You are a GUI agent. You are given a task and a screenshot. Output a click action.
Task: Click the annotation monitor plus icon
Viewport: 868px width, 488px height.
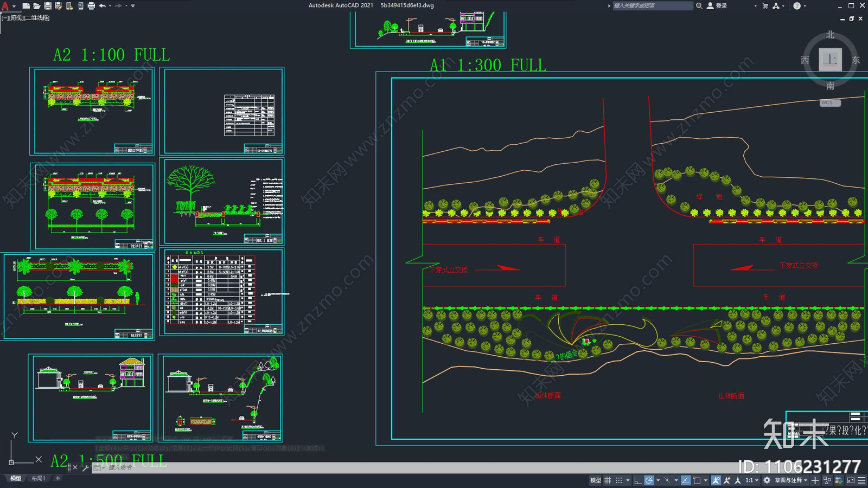point(815,480)
